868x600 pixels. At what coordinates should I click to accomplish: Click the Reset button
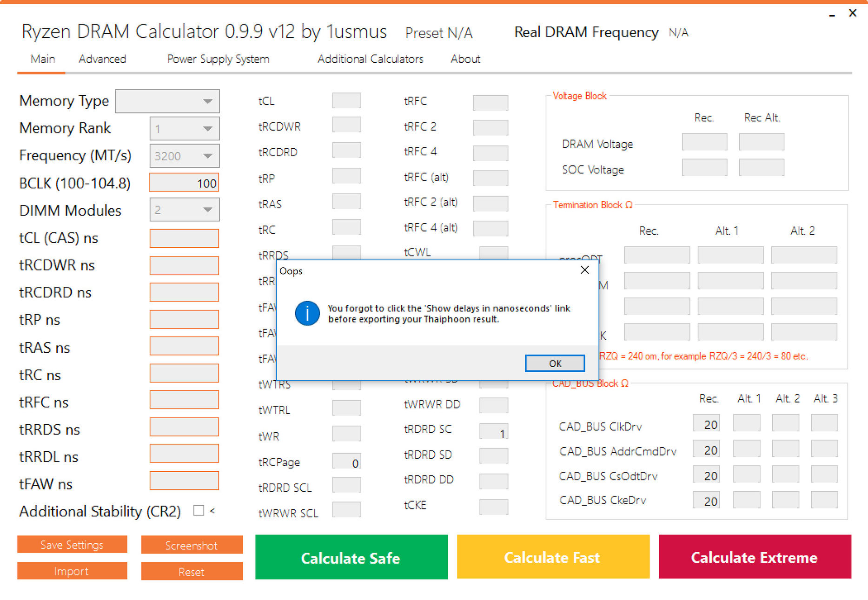(x=192, y=572)
